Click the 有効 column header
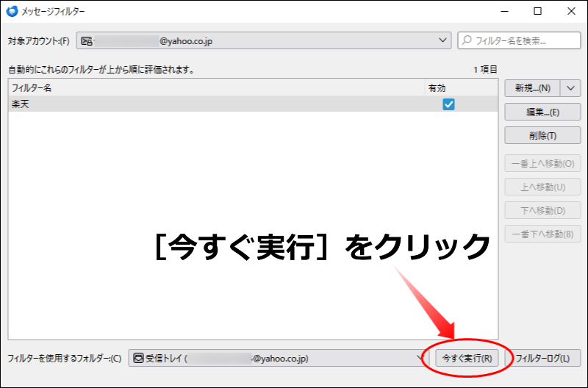588x388 pixels. pyautogui.click(x=462, y=87)
